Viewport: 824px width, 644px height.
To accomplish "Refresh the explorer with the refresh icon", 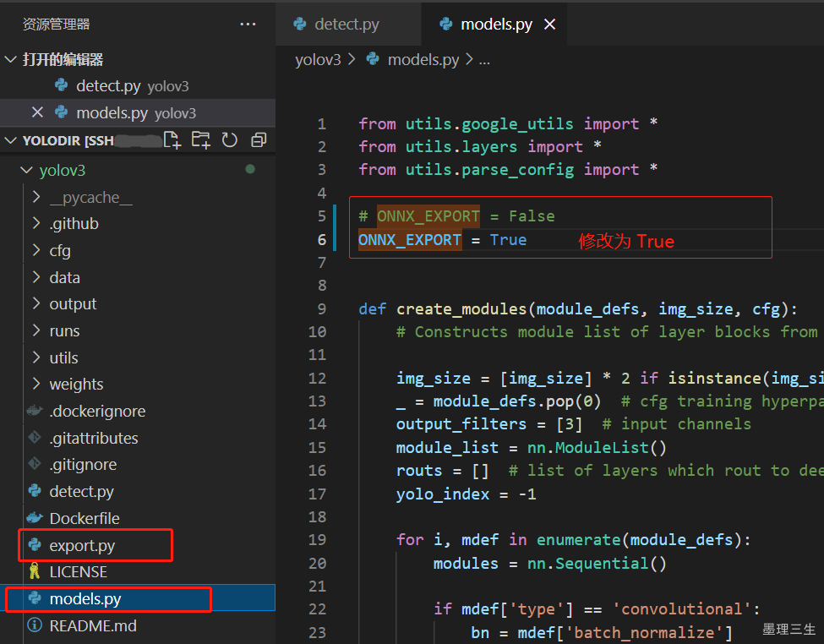I will point(230,140).
